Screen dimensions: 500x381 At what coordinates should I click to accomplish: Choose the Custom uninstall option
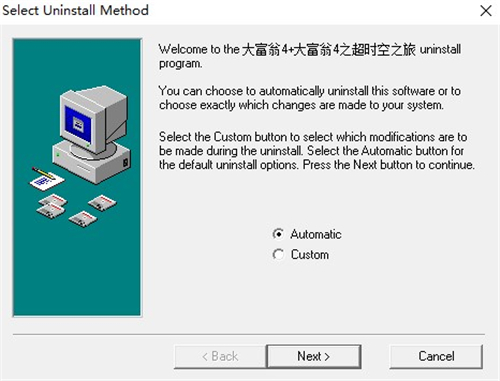(x=278, y=255)
